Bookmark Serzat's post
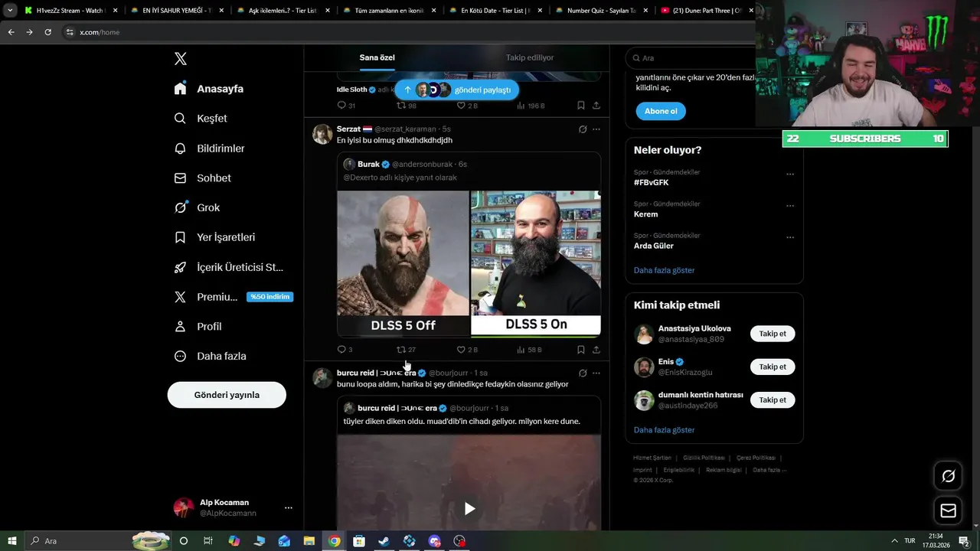Screen dimensions: 980x551 [x=581, y=350]
